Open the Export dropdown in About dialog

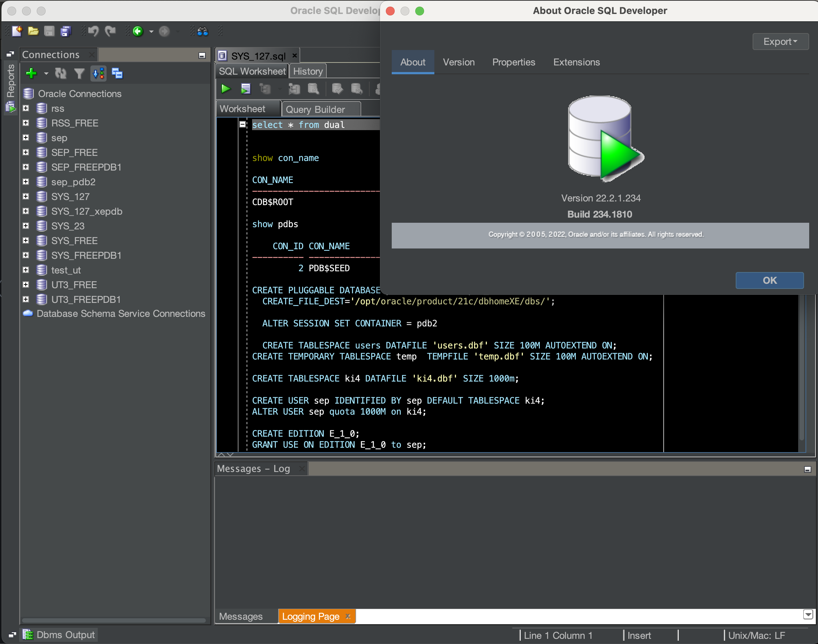click(780, 42)
